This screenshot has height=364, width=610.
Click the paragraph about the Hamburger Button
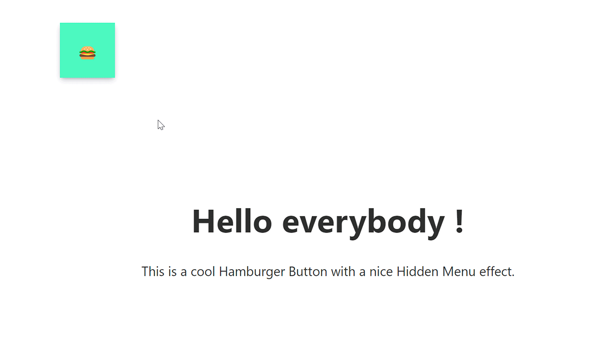(x=328, y=272)
